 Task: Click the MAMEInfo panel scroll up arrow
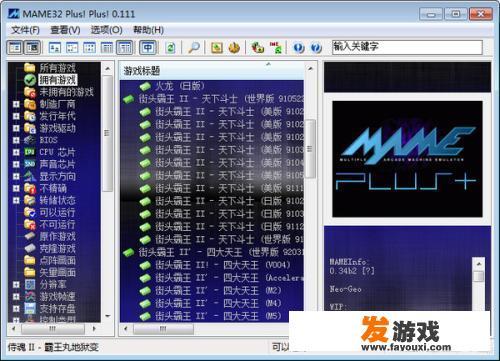click(479, 264)
